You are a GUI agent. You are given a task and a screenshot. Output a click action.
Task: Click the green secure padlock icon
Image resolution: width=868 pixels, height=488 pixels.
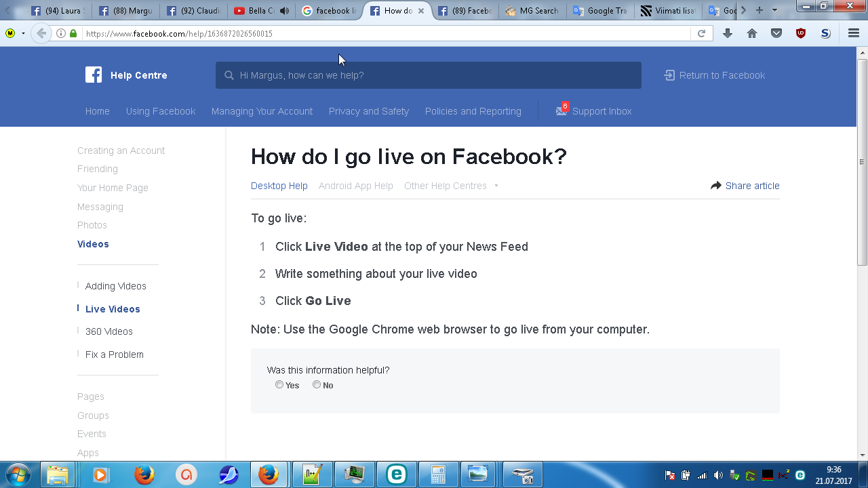click(73, 33)
